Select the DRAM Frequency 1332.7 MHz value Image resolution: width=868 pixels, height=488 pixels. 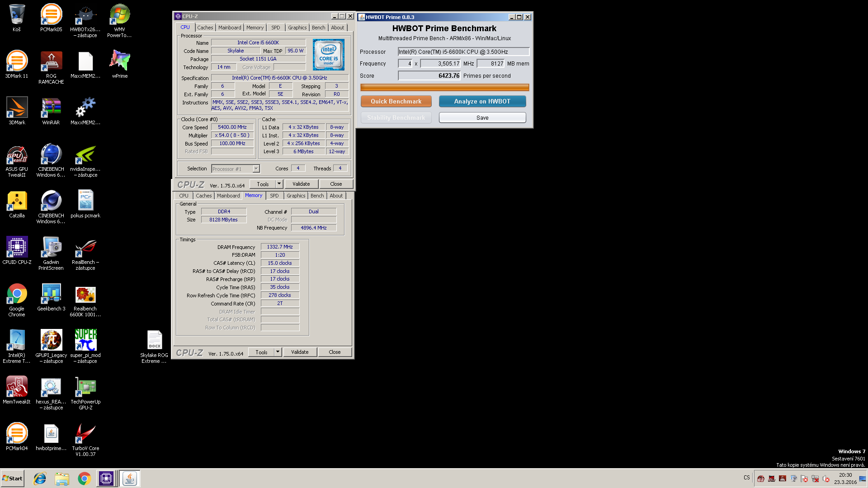(x=280, y=247)
